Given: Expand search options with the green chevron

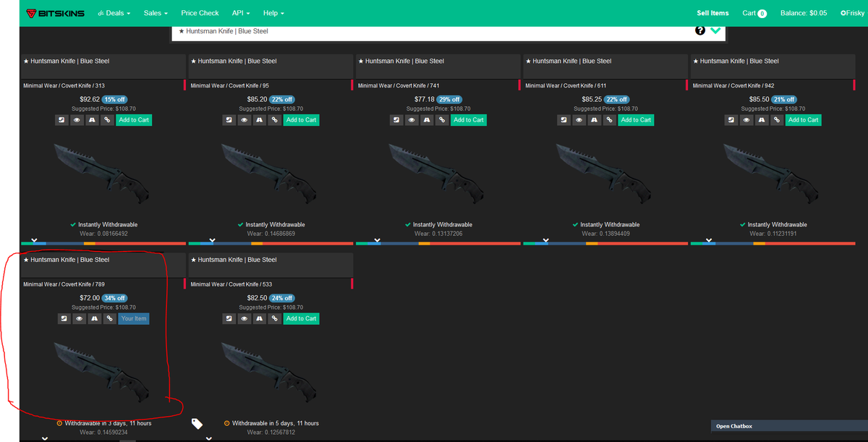Looking at the screenshot, I should pos(716,30).
